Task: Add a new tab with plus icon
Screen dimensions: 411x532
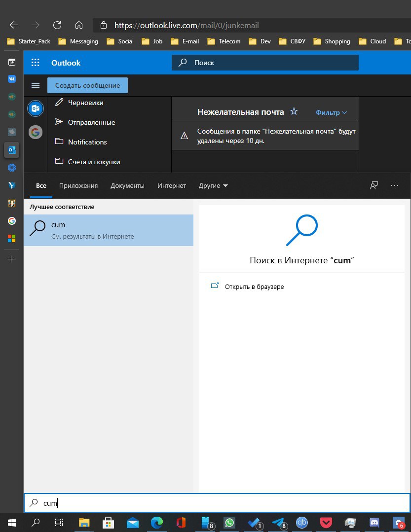Action: pos(11,259)
